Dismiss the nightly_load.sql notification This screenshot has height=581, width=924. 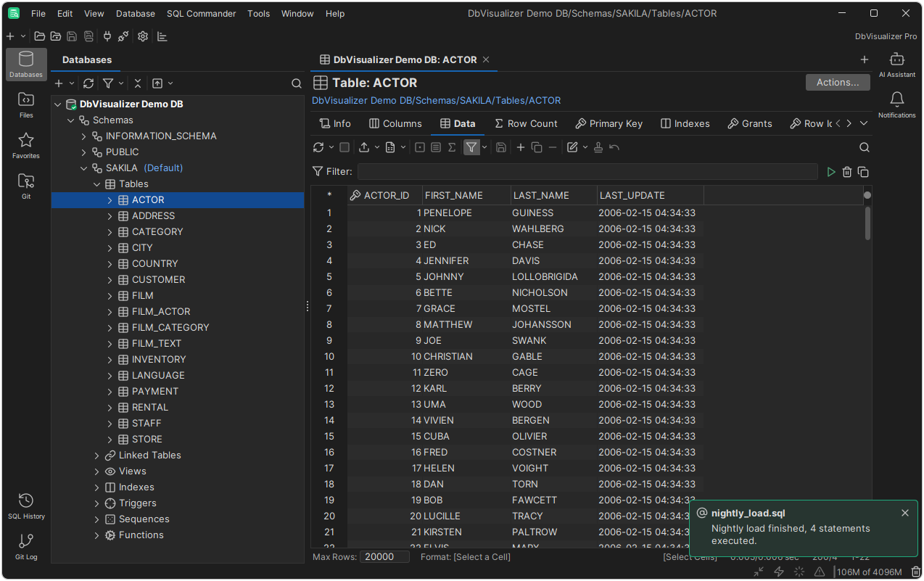(904, 513)
